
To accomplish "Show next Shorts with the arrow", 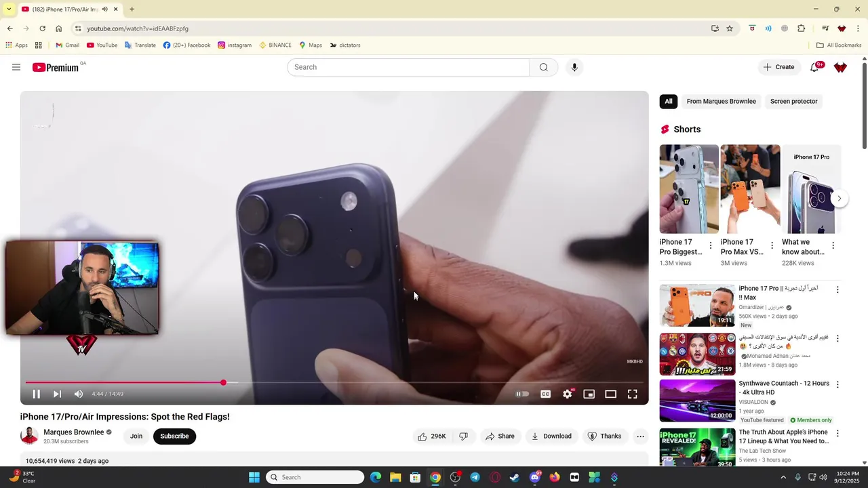I will coord(839,199).
